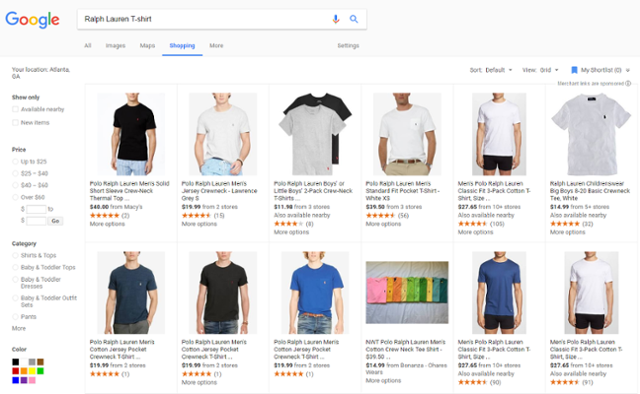Click star rating with 8 reviews
The image size is (640, 394).
coord(289,224)
